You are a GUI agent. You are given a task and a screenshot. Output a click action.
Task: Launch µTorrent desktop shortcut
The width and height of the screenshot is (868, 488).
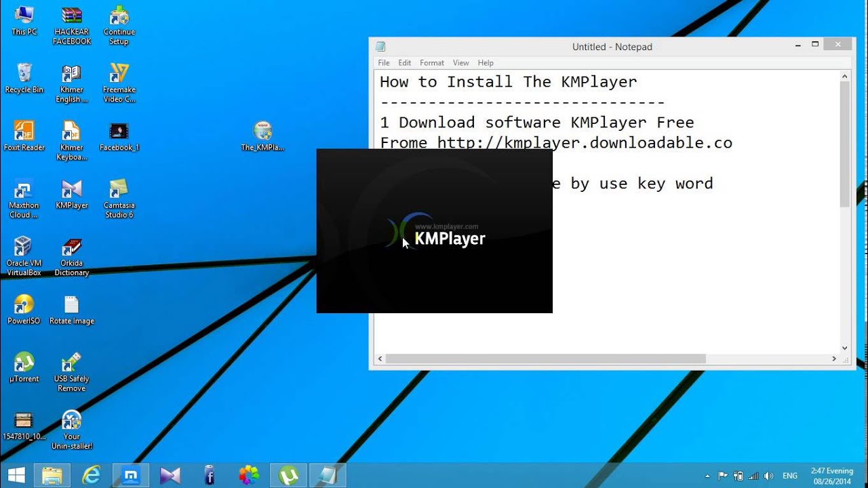tap(24, 367)
